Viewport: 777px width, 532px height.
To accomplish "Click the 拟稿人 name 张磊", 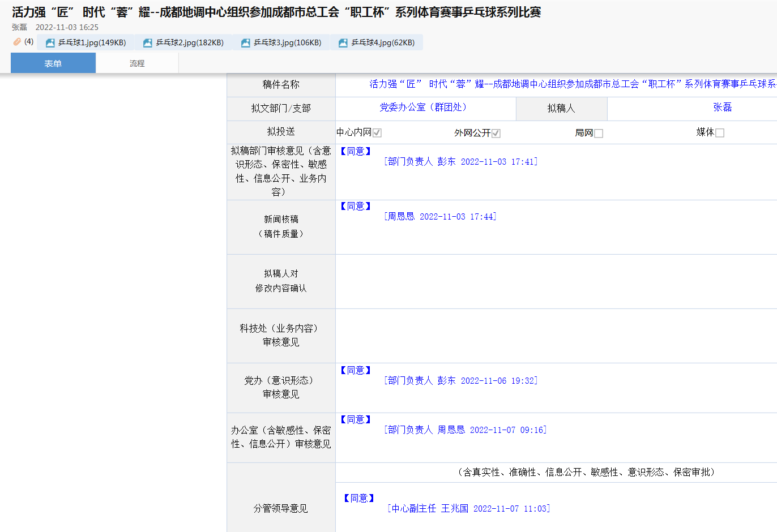I will pos(722,108).
